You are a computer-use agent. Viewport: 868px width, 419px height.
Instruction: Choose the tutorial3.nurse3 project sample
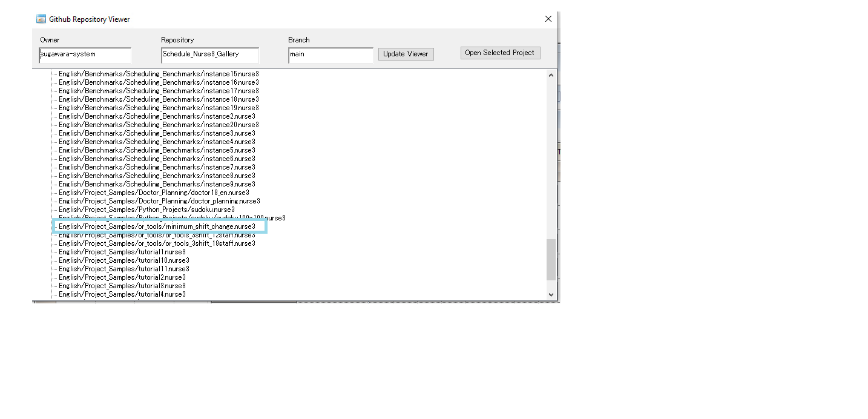point(122,286)
